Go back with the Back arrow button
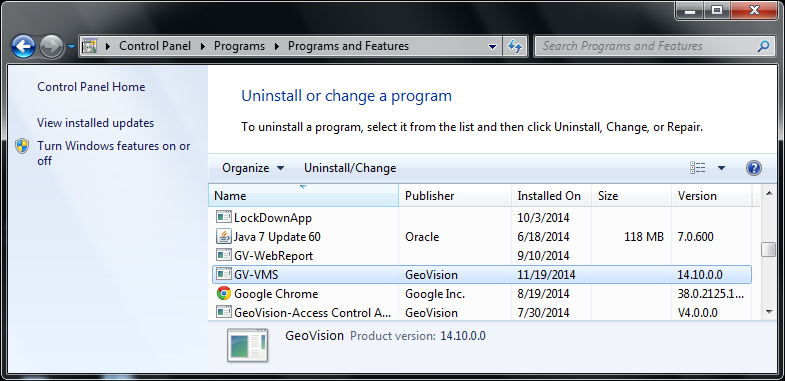 click(23, 47)
